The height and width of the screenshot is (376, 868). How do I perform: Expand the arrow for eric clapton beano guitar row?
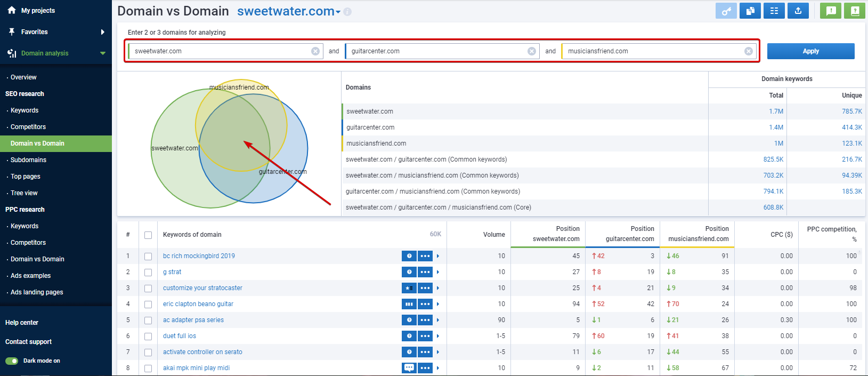(438, 304)
